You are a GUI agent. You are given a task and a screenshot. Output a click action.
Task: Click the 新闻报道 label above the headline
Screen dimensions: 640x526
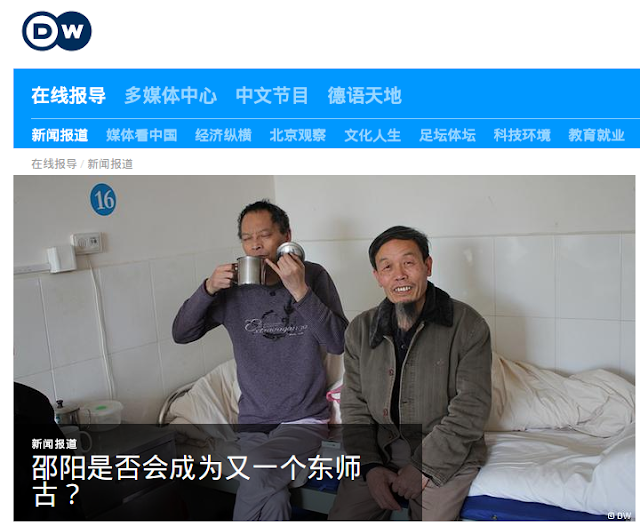click(x=54, y=444)
